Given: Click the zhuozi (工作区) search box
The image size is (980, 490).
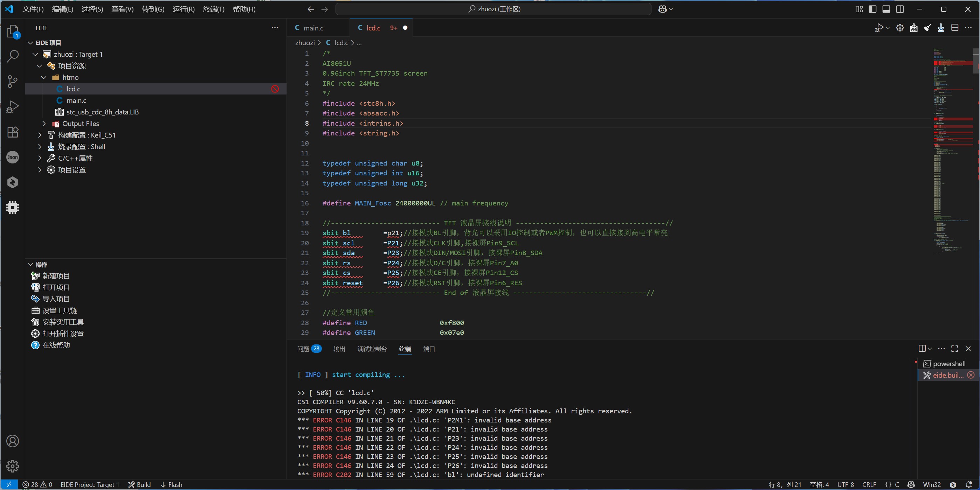Looking at the screenshot, I should click(x=493, y=9).
